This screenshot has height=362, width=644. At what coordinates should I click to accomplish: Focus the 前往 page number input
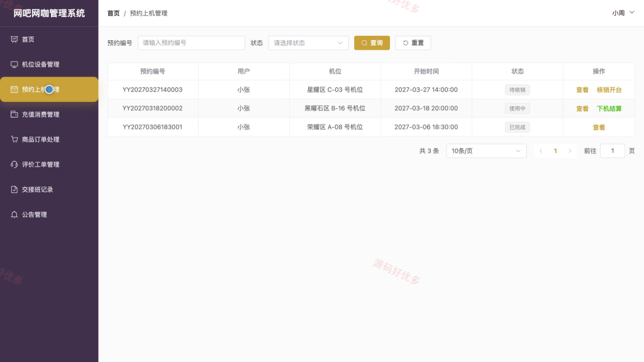coord(613,151)
